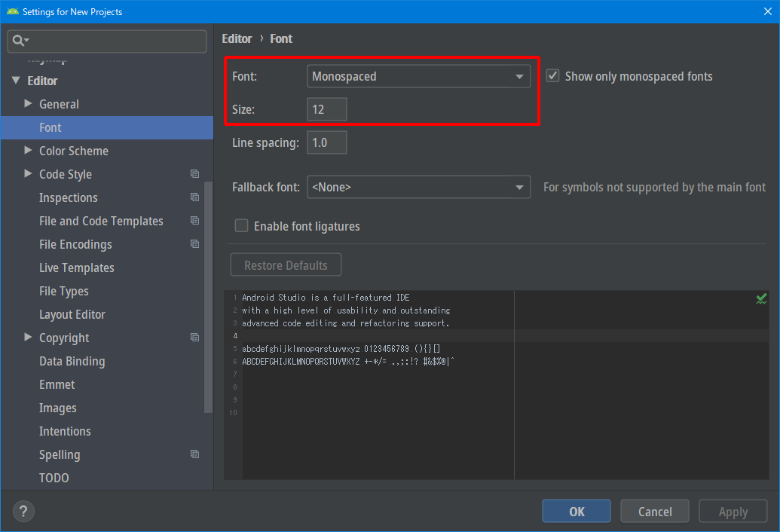This screenshot has width=780, height=532.
Task: Click the project-level icon beside Spelling
Action: [194, 454]
